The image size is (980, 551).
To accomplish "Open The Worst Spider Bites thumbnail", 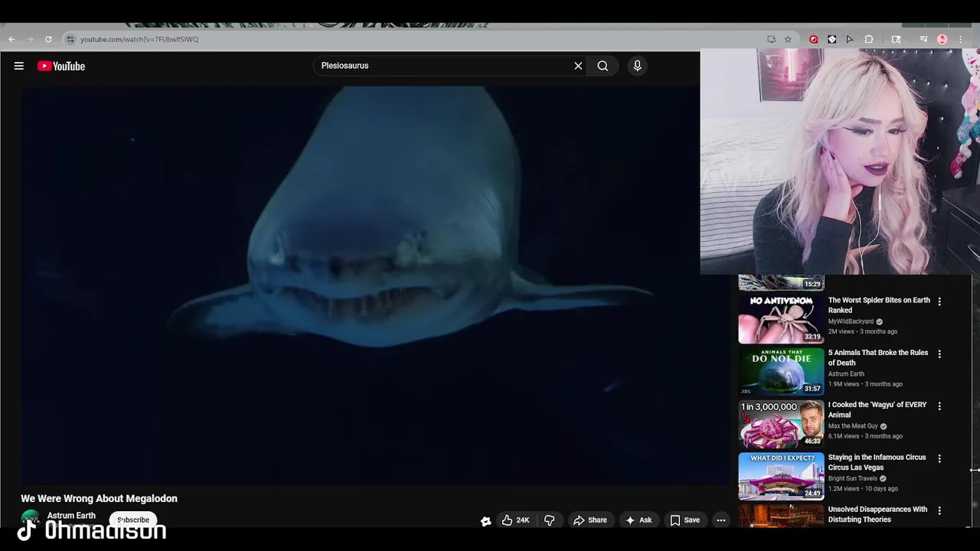I will (x=781, y=320).
